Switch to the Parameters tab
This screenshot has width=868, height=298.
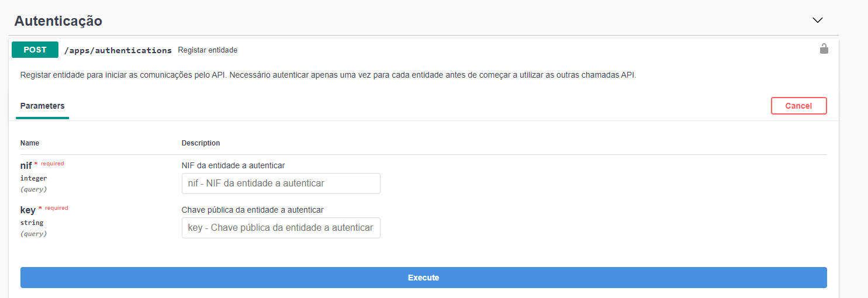[42, 106]
